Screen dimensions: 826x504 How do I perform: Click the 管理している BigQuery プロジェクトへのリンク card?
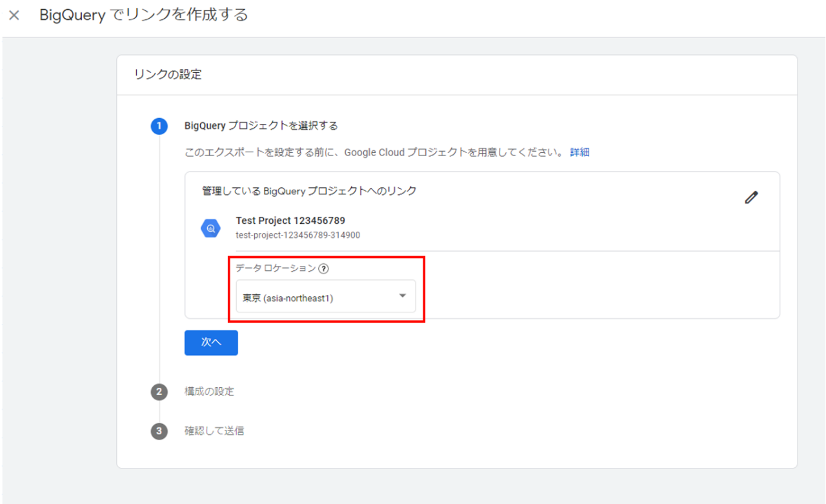pos(308,190)
